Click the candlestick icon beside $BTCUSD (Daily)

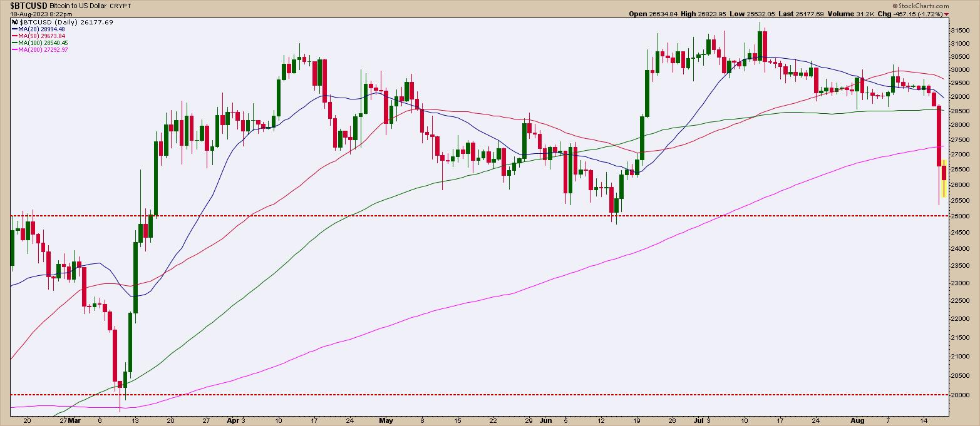pos(14,22)
